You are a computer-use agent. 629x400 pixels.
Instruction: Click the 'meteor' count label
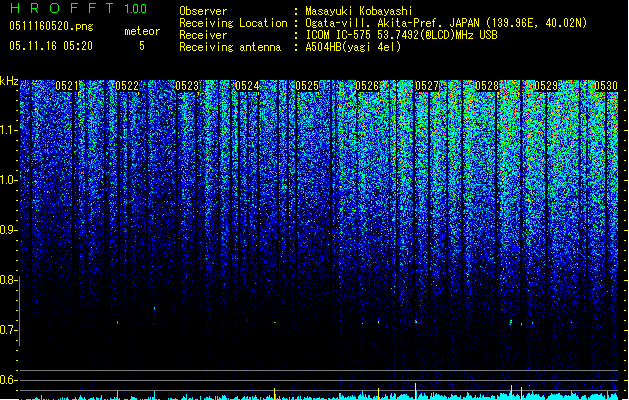pyautogui.click(x=142, y=31)
